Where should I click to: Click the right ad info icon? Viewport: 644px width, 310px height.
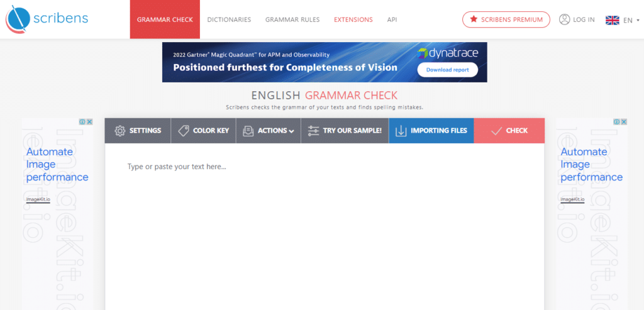coord(616,122)
